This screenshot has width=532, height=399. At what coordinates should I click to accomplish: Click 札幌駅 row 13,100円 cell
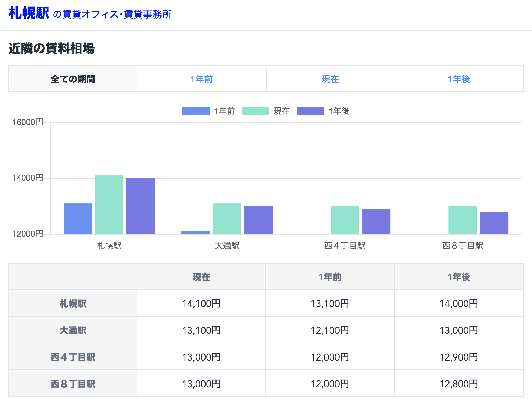330,304
